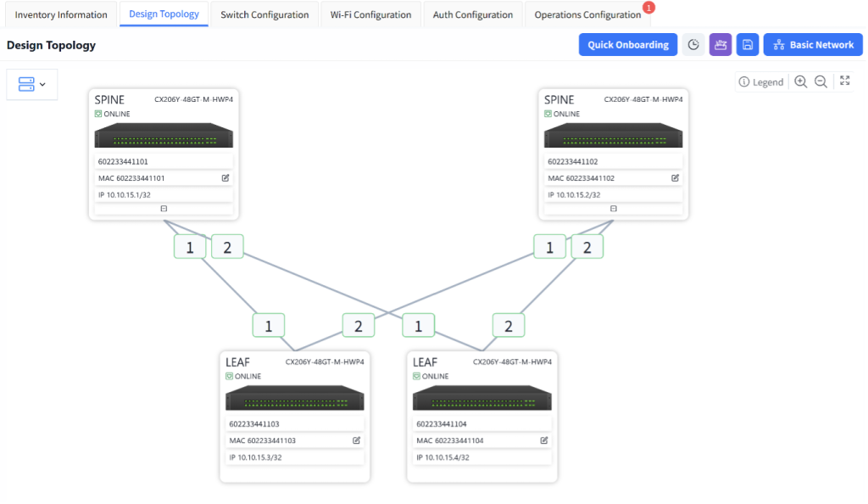
Task: Click ONLINE status of spine 602233441101
Action: coord(113,114)
